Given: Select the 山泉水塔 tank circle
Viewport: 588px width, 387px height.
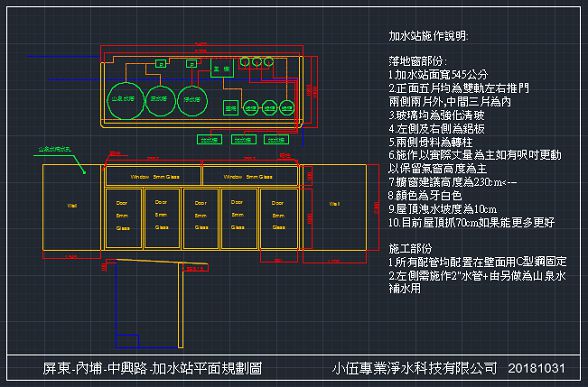Looking at the screenshot, I should click(126, 100).
